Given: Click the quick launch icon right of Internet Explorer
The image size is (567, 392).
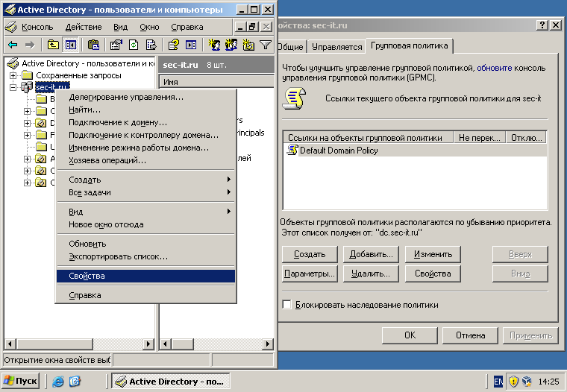Looking at the screenshot, I should (x=75, y=381).
